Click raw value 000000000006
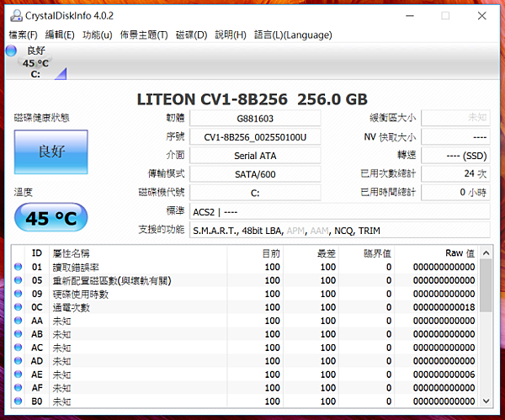Image resolution: width=505 pixels, height=420 pixels. pos(444,375)
